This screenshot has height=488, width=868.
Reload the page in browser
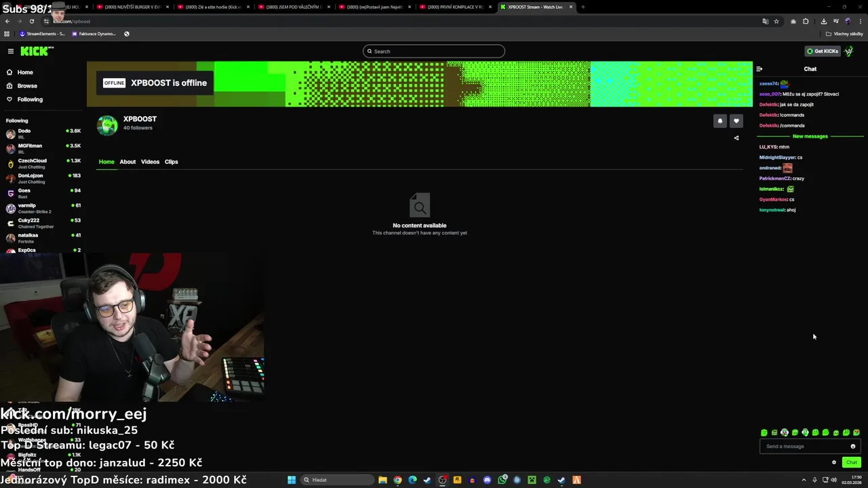(x=31, y=21)
